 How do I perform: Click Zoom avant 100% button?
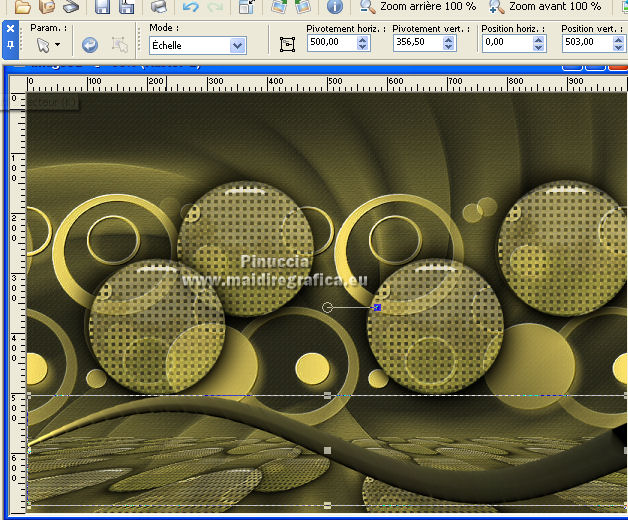(x=545, y=6)
